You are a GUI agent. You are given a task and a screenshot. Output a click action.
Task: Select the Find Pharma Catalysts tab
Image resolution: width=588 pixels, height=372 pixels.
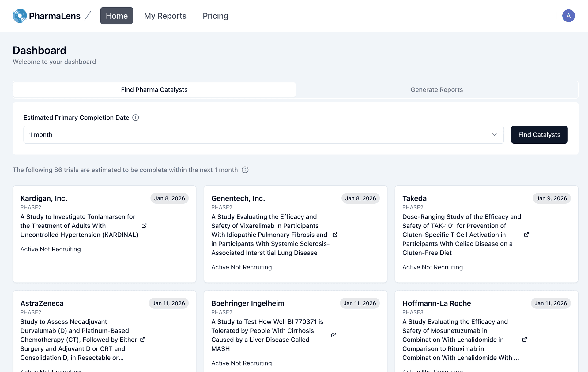(x=154, y=89)
